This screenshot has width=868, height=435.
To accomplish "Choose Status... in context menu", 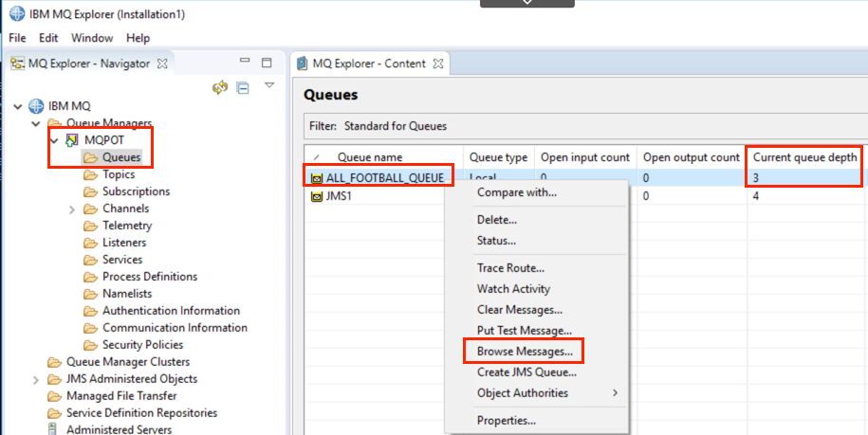I will click(x=496, y=241).
